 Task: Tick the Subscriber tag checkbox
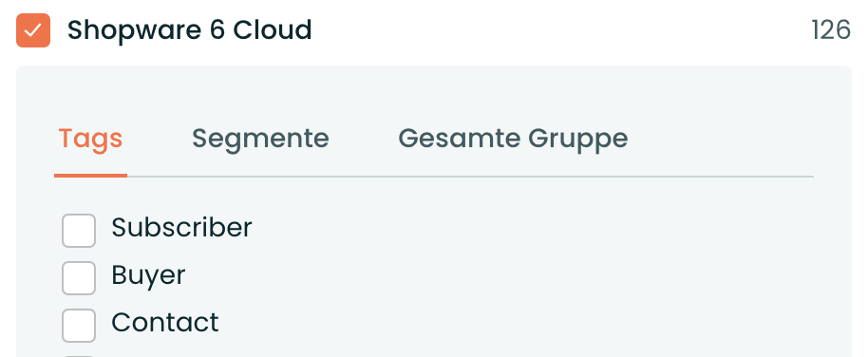(x=79, y=231)
